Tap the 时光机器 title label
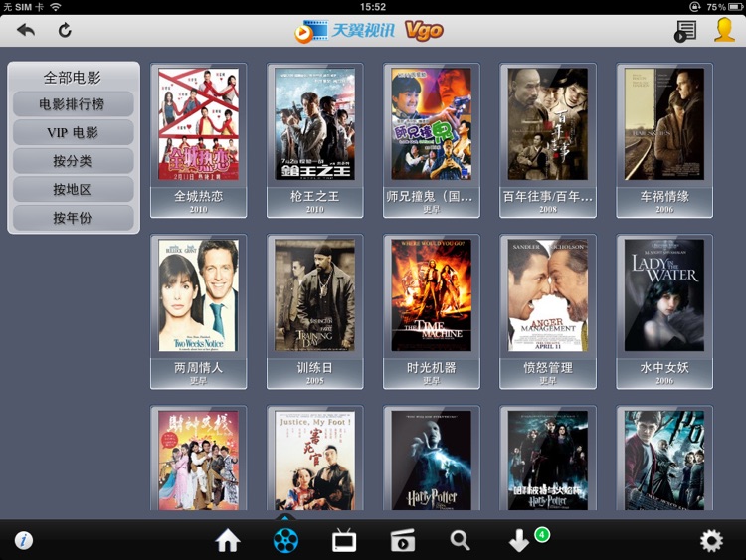This screenshot has width=746, height=560. [432, 367]
